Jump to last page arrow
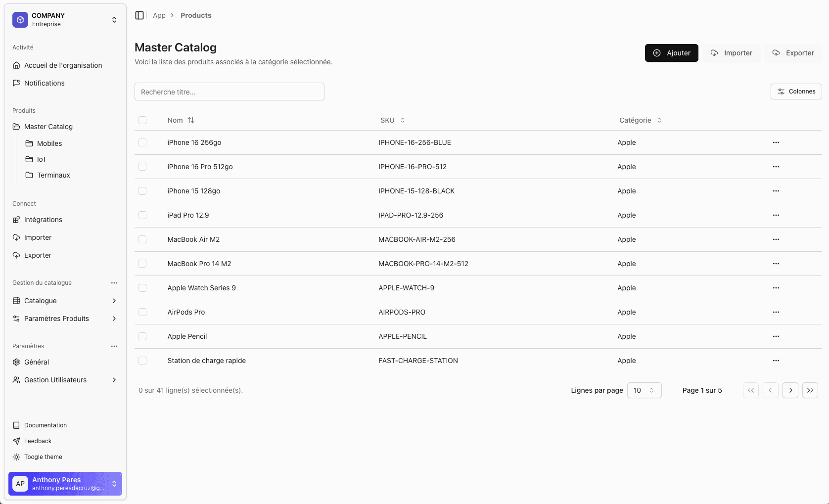 coord(810,390)
